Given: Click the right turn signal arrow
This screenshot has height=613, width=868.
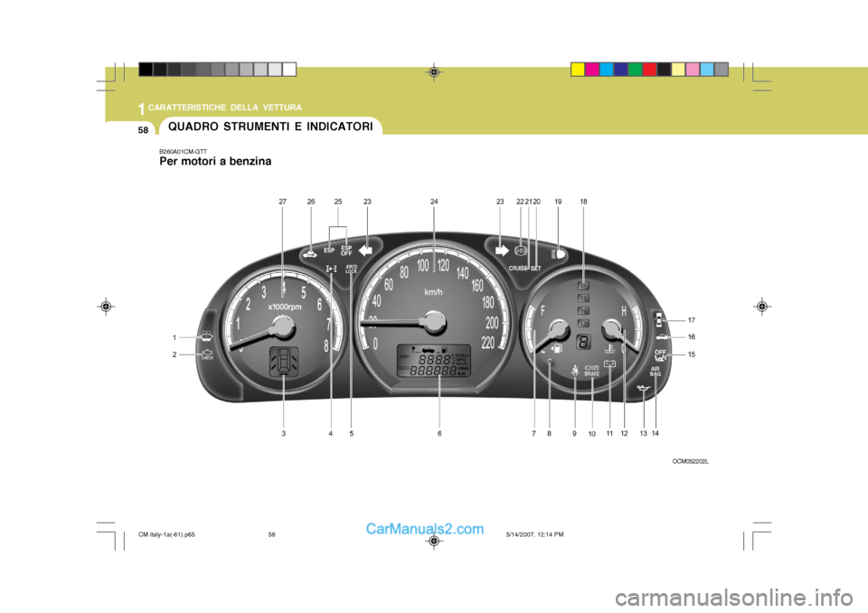Looking at the screenshot, I should click(502, 250).
